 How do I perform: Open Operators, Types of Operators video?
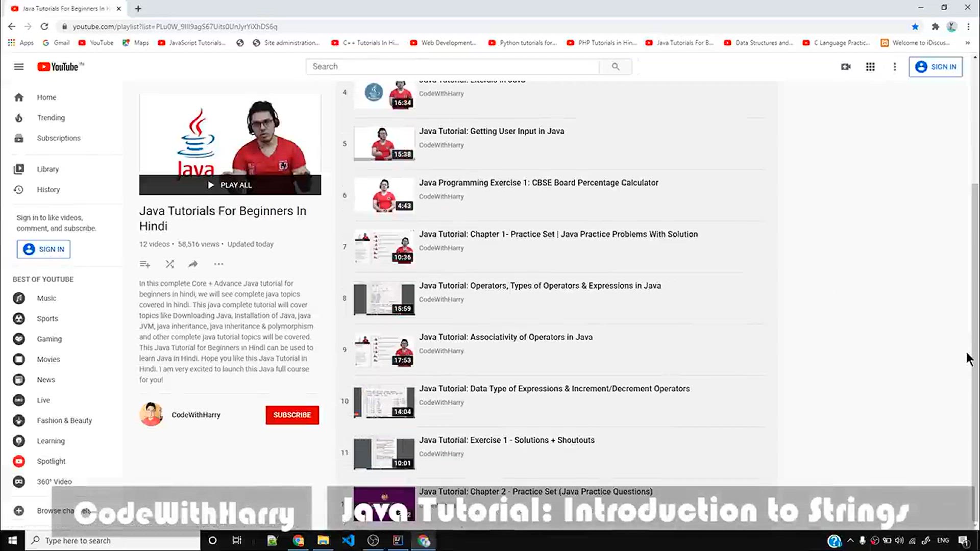click(540, 286)
